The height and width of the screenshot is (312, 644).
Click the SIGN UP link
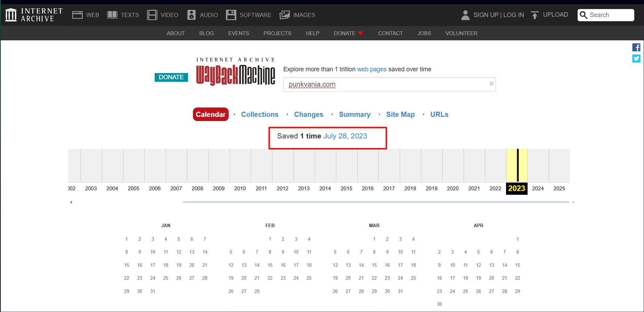pos(486,15)
